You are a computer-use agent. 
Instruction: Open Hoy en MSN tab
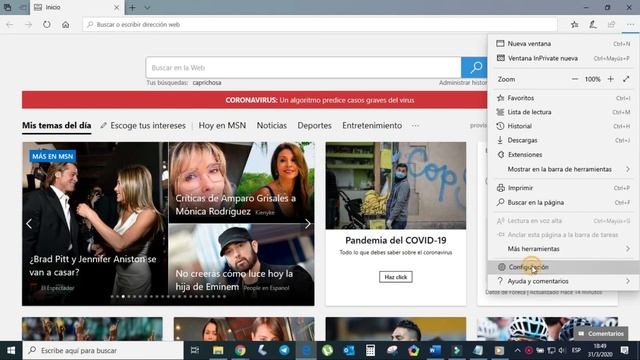point(222,125)
